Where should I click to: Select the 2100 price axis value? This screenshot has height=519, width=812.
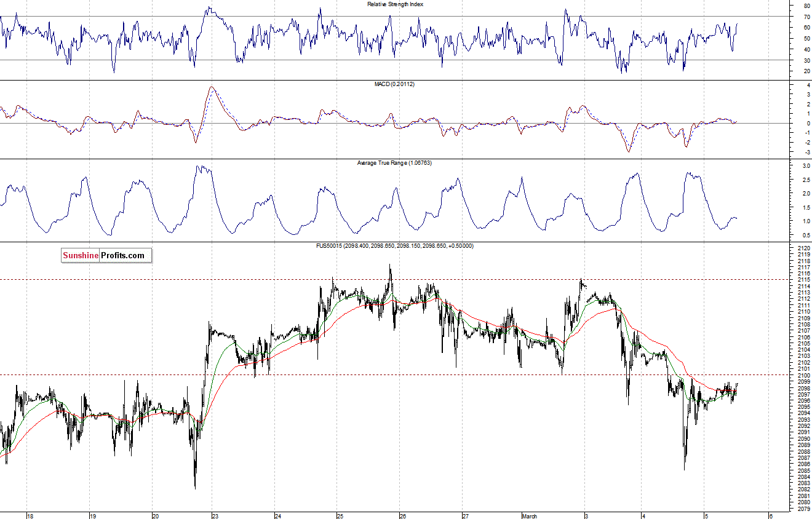pyautogui.click(x=803, y=375)
